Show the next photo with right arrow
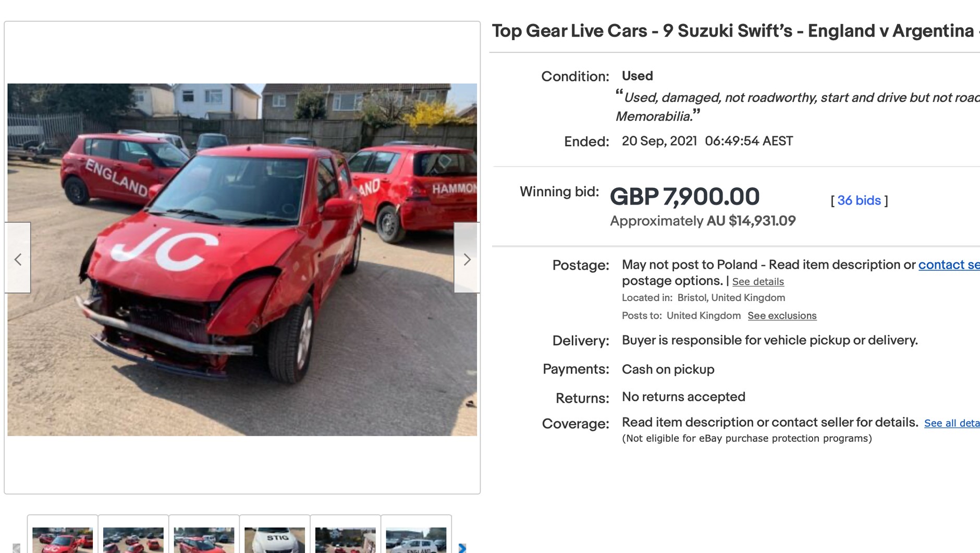Viewport: 980px width, 553px height. click(x=467, y=258)
